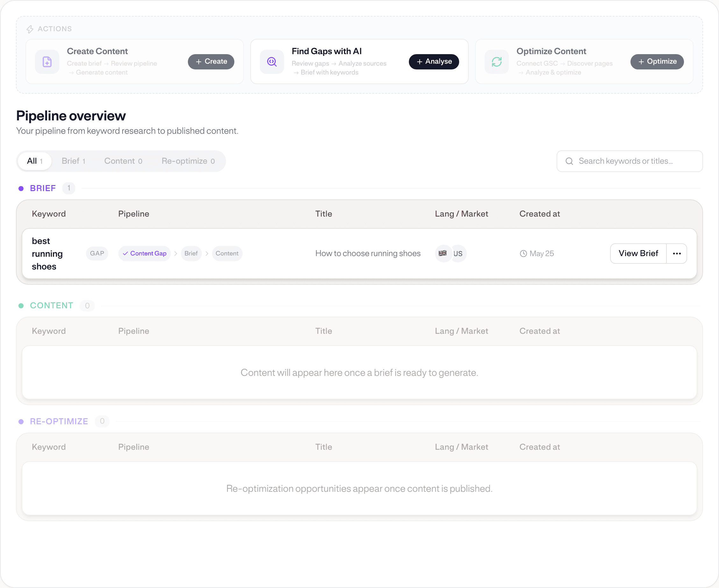Viewport: 719px width, 588px height.
Task: Click the Pipeline column header in Brief table
Action: pyautogui.click(x=134, y=214)
